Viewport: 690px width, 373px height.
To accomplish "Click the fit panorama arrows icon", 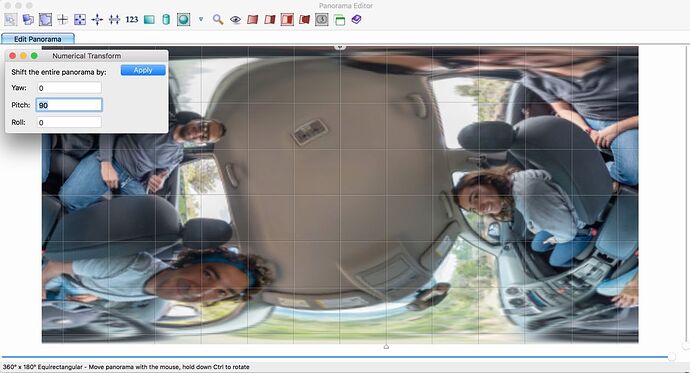I will click(x=80, y=19).
